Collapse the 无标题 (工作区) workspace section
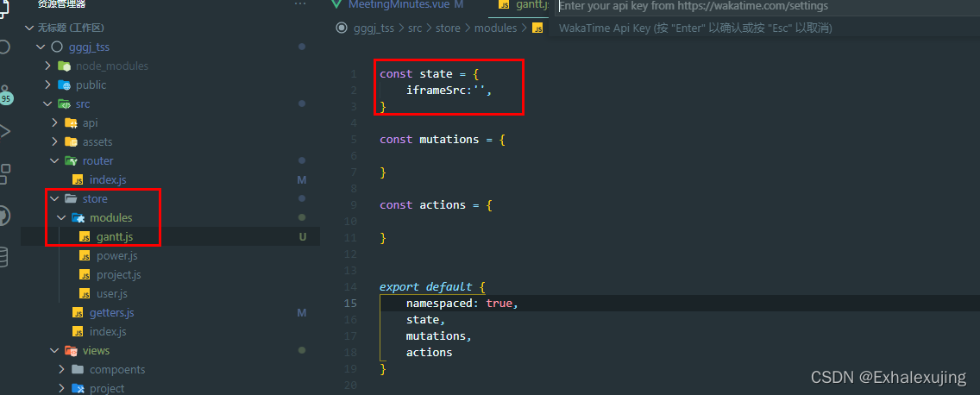Screen dimensions: 980x395 [28, 28]
